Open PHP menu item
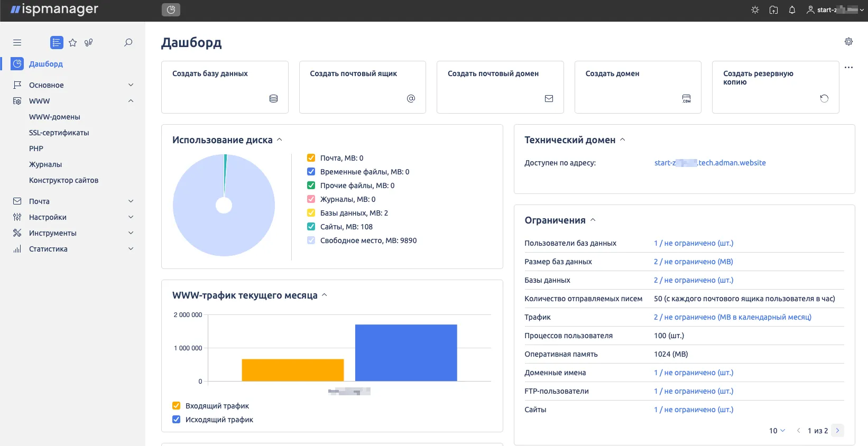This screenshot has height=446, width=868. pyautogui.click(x=36, y=148)
